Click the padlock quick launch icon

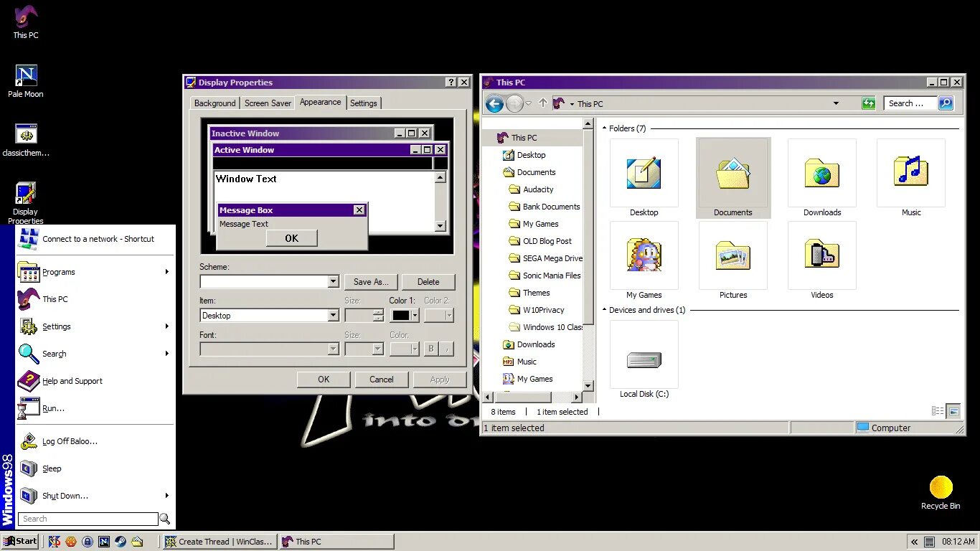tap(88, 542)
